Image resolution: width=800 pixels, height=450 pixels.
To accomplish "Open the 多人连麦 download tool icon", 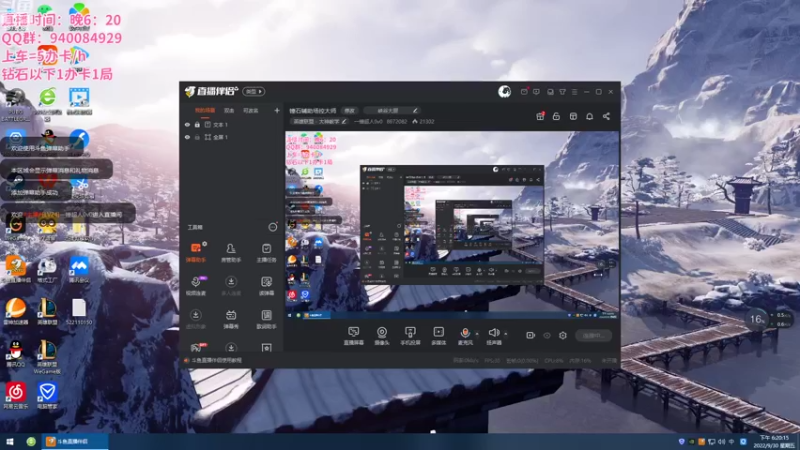I will 231,286.
